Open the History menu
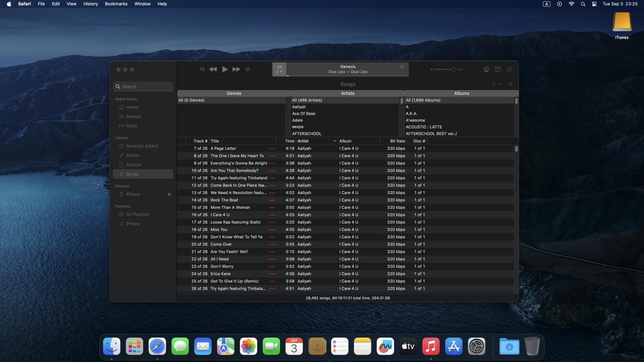 tap(91, 4)
